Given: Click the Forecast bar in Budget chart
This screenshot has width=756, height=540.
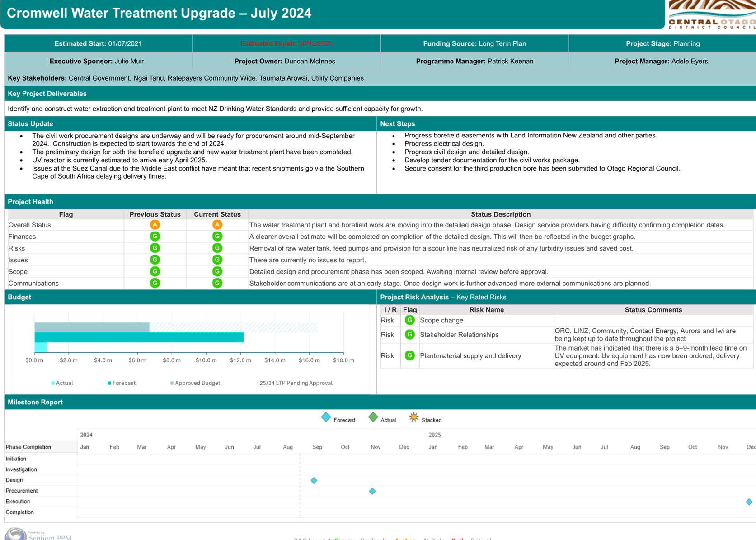Looking at the screenshot, I should click(x=139, y=337).
